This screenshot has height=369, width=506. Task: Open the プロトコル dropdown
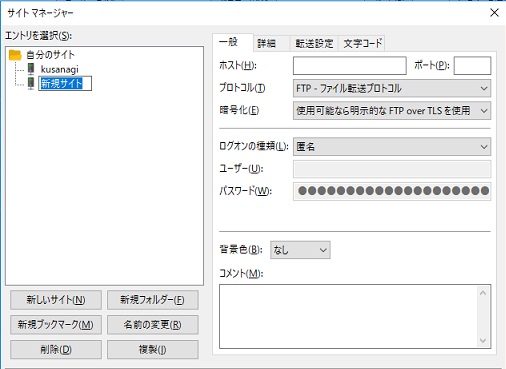coord(392,88)
